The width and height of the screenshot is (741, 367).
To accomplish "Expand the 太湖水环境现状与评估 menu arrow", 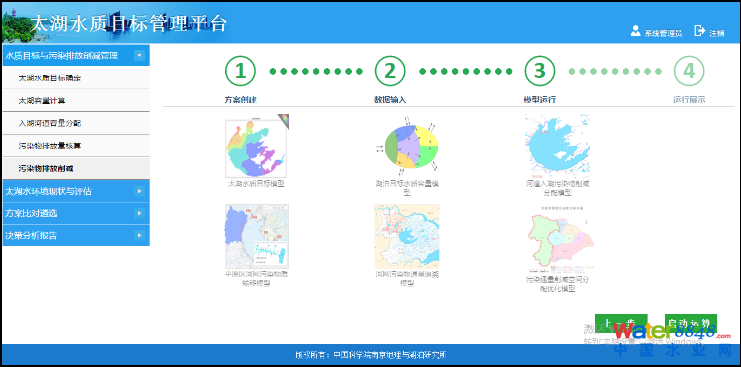I will point(139,191).
